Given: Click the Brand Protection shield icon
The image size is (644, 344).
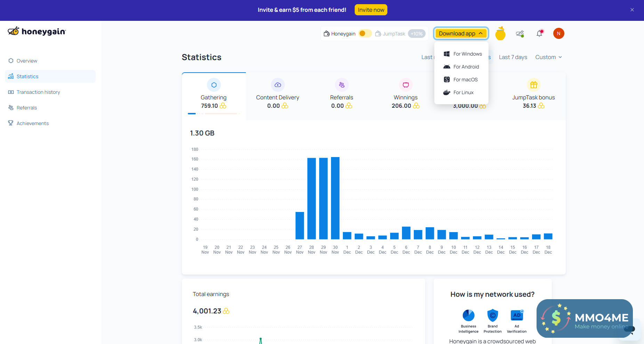Looking at the screenshot, I should click(493, 315).
